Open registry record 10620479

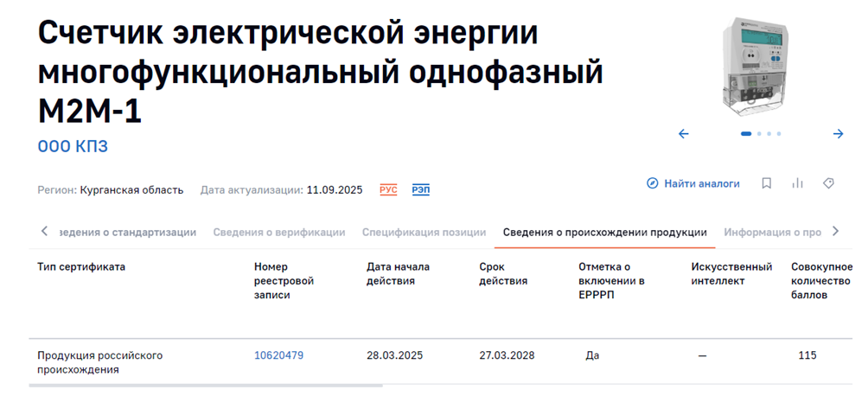(278, 355)
